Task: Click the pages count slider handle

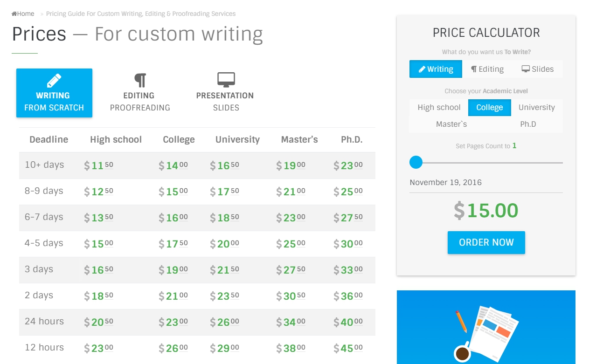Action: [x=416, y=162]
